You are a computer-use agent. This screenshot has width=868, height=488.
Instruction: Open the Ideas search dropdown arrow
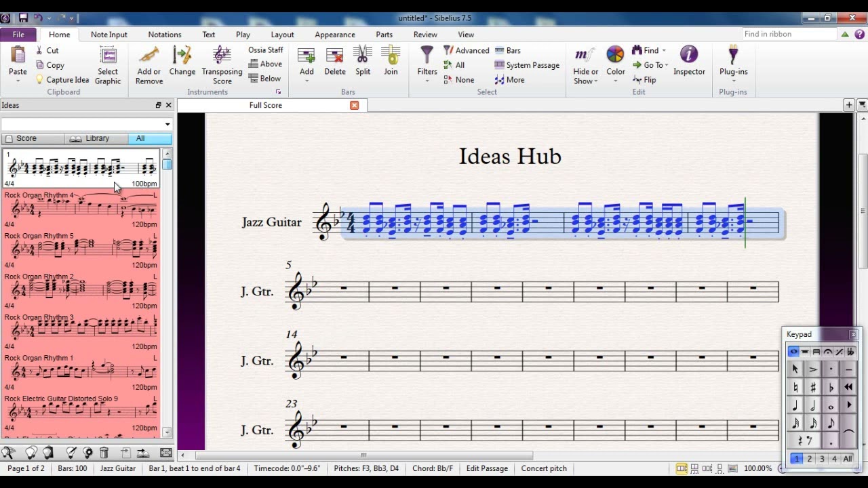click(x=167, y=124)
